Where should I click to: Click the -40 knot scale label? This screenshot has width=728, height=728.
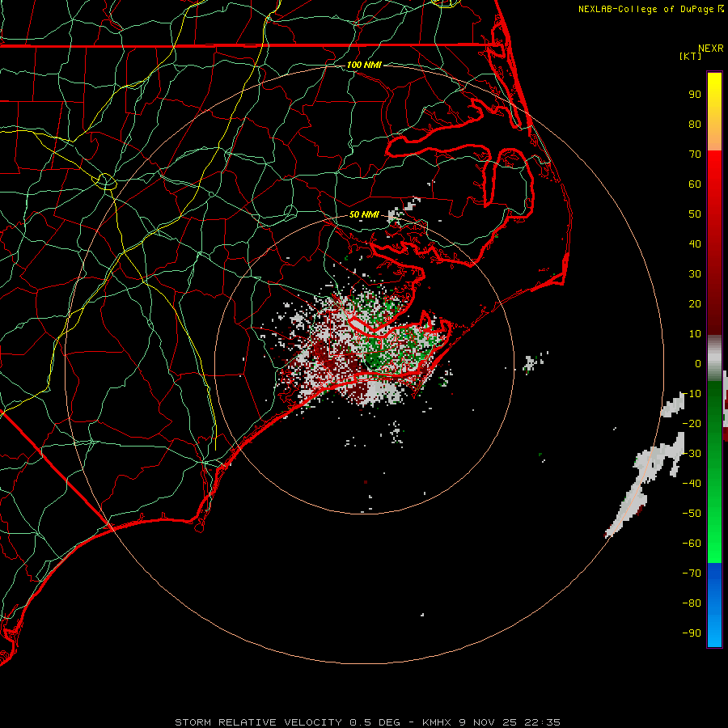692,484
